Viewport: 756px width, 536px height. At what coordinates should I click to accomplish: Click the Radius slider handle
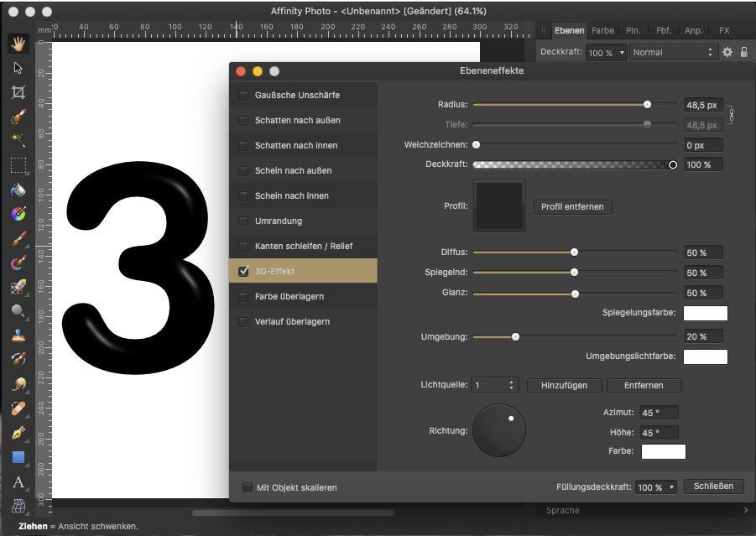tap(648, 105)
